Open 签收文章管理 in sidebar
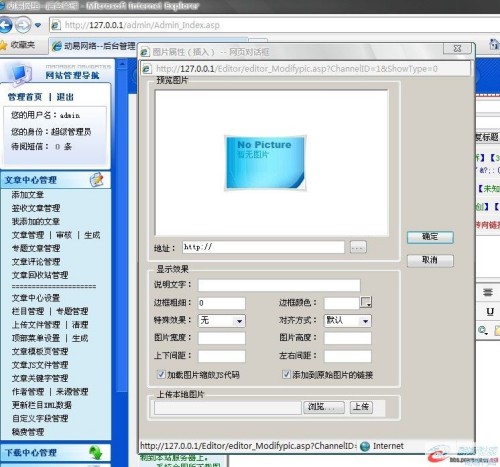500x467 pixels. (36, 208)
